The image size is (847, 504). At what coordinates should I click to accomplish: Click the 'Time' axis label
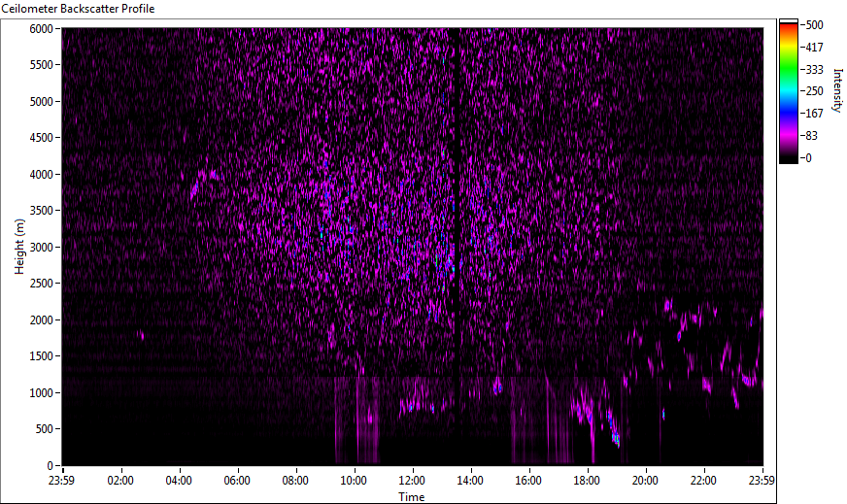coord(412,497)
